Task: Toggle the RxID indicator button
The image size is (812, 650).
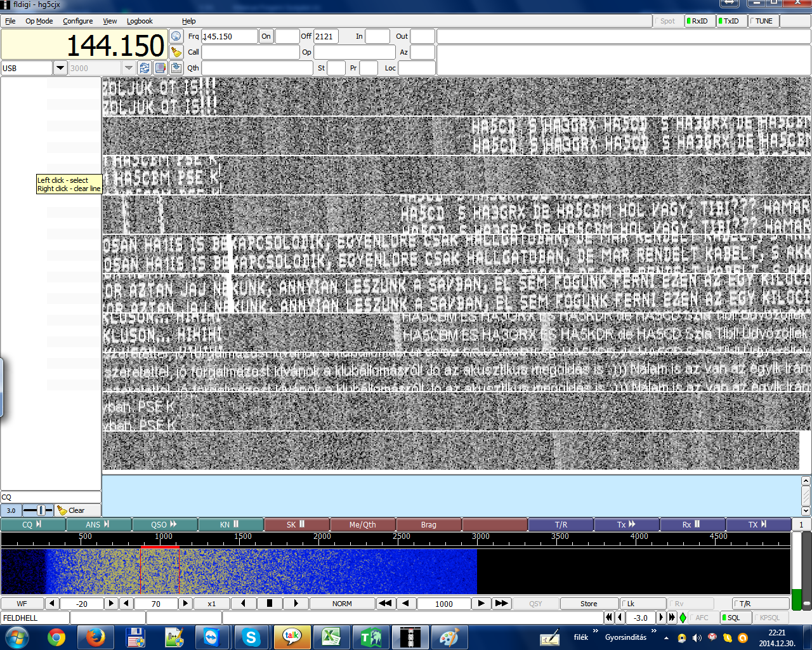Action: [700, 21]
